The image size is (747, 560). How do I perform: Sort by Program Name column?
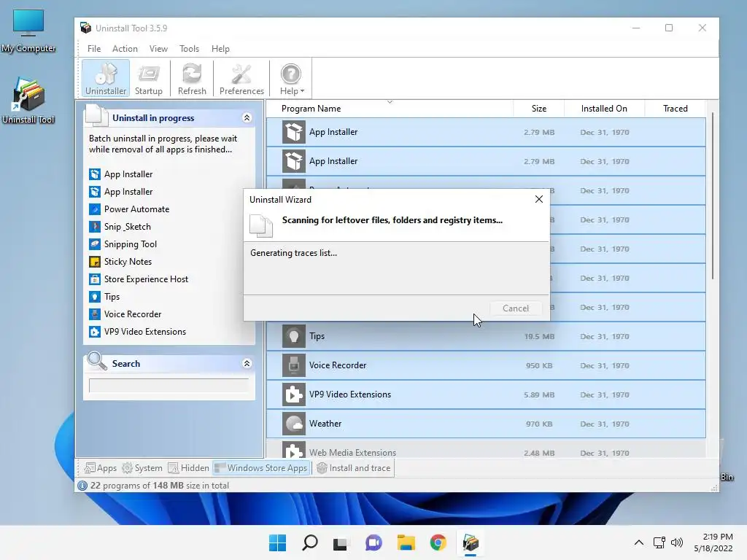point(390,109)
